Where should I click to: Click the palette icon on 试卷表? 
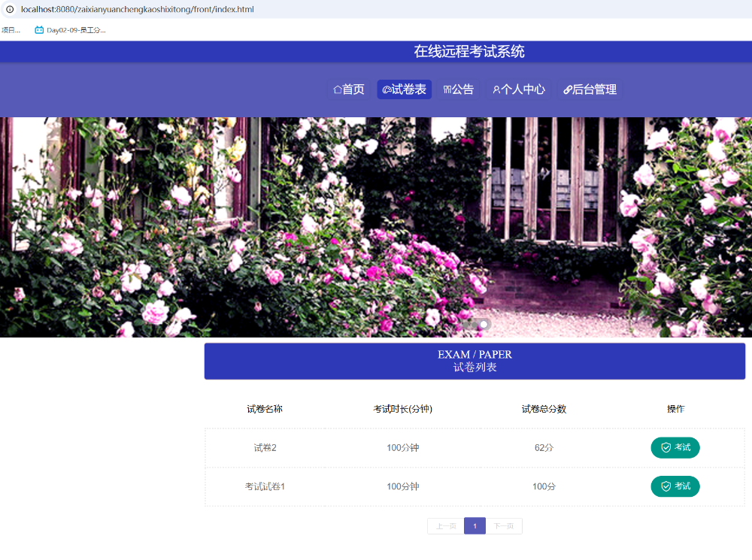[387, 90]
